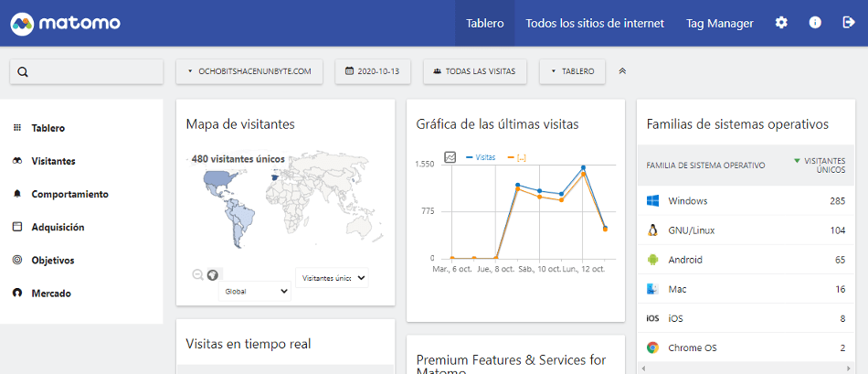Image resolution: width=868 pixels, height=374 pixels.
Task: Click the United States on the visitor map
Action: (220, 179)
